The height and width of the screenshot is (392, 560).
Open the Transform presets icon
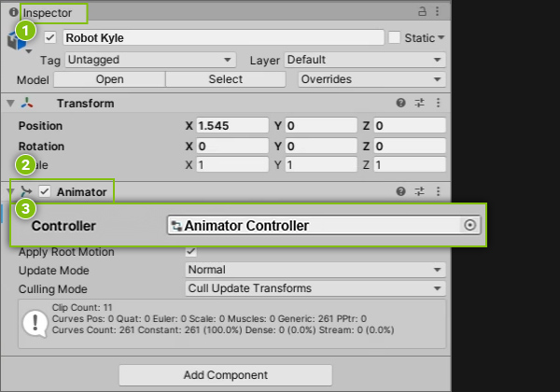click(x=420, y=104)
